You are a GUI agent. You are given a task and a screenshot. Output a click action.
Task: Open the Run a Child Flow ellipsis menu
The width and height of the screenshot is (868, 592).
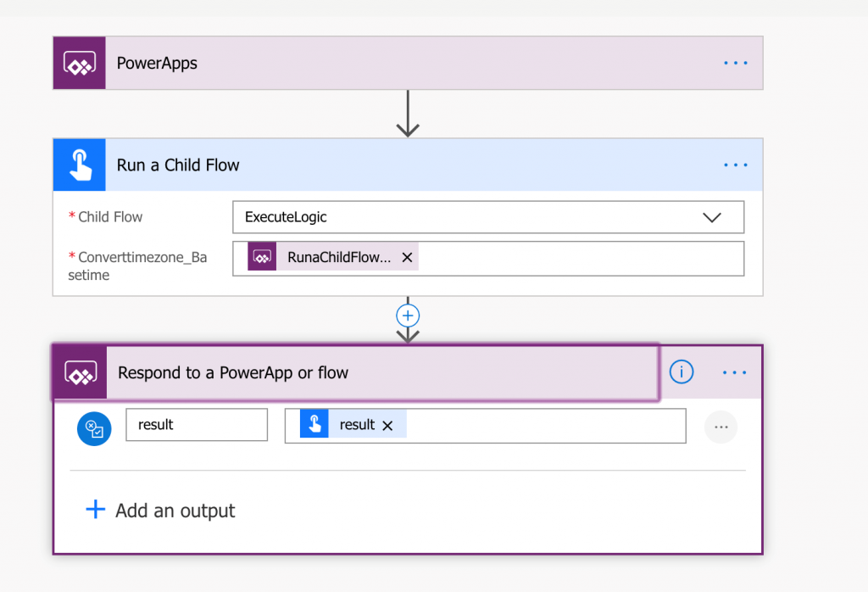pyautogui.click(x=734, y=165)
